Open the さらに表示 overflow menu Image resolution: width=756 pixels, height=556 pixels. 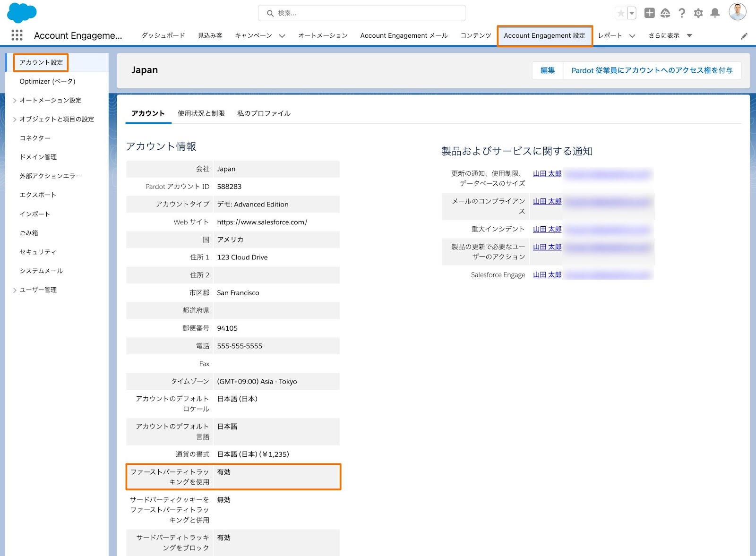pos(670,35)
